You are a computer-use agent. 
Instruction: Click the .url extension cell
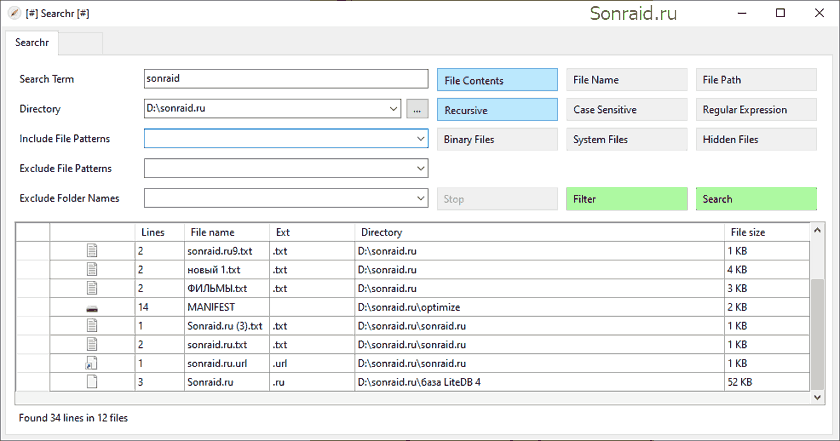point(312,363)
